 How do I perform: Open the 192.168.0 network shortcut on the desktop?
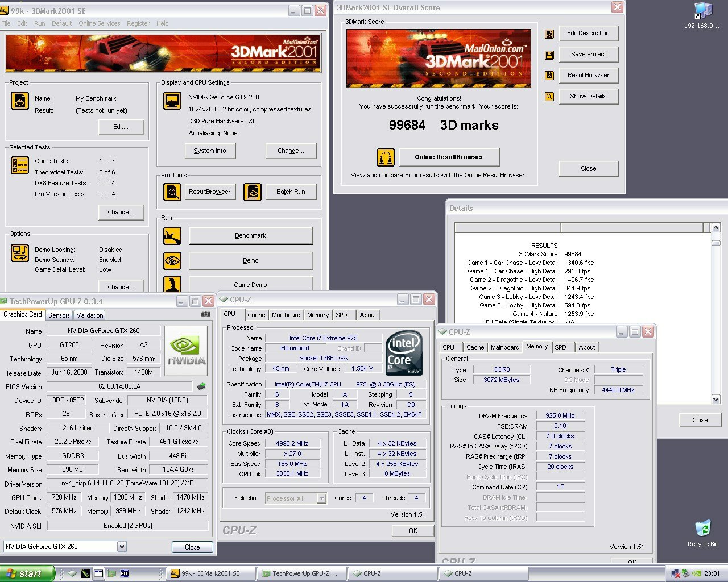[x=703, y=16]
